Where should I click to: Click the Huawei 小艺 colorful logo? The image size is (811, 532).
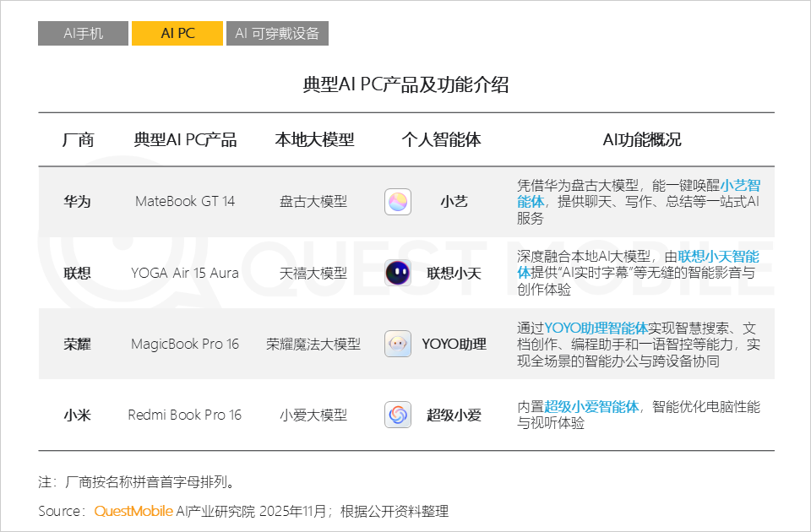[x=397, y=201]
